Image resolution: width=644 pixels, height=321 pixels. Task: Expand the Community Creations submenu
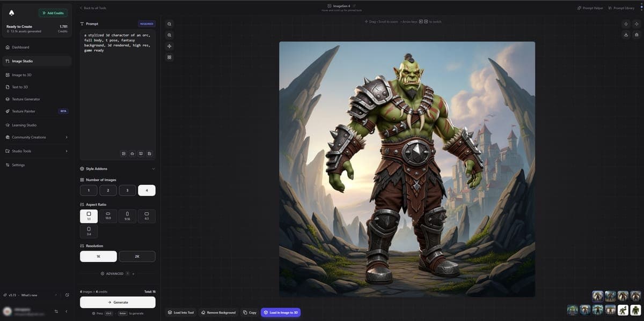point(36,137)
